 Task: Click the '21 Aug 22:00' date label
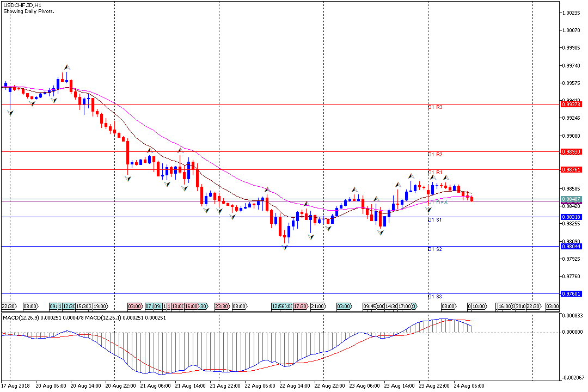[x=225, y=385]
